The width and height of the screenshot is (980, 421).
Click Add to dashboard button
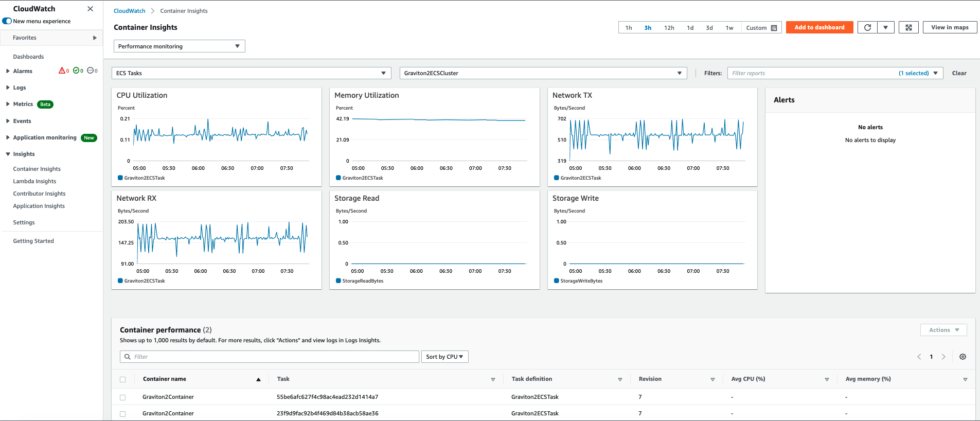[x=819, y=27]
